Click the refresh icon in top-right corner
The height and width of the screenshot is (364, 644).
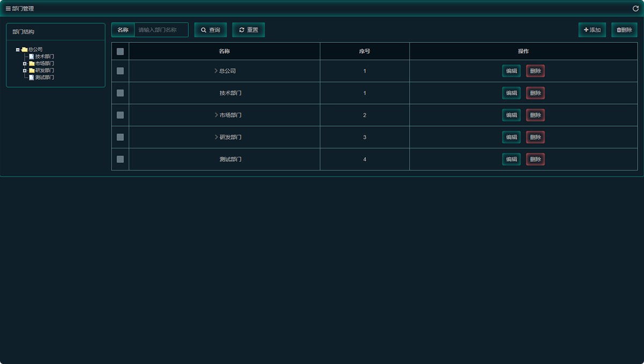tap(635, 9)
